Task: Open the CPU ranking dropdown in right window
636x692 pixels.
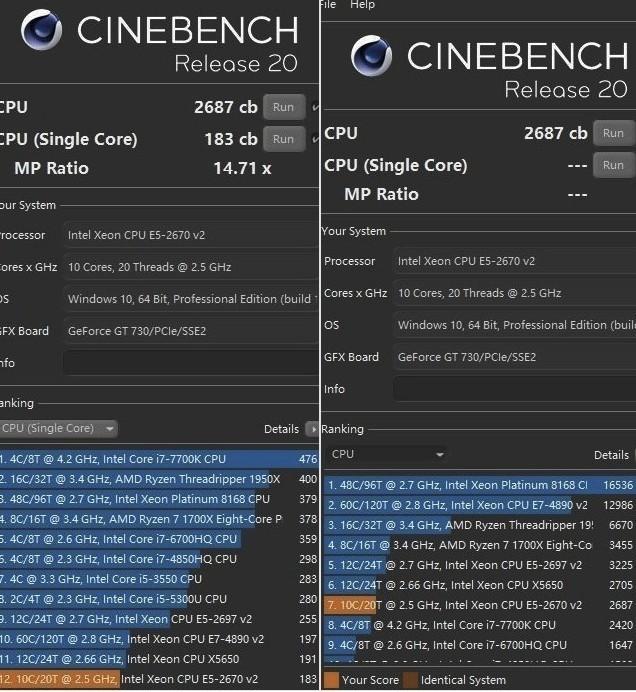Action: point(385,454)
